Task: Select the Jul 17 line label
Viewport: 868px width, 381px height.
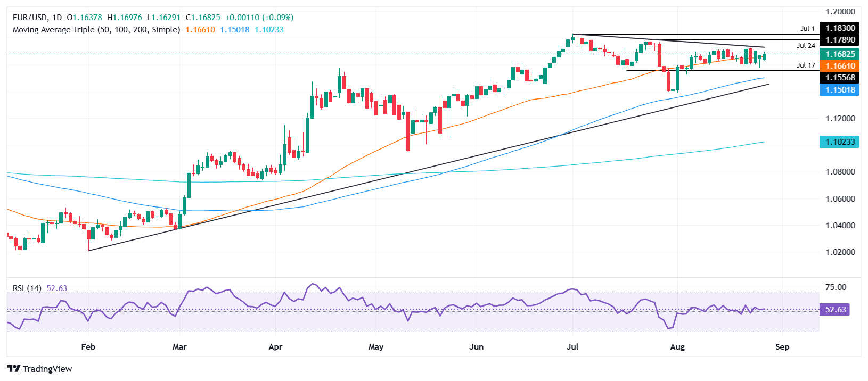Action: pyautogui.click(x=806, y=65)
